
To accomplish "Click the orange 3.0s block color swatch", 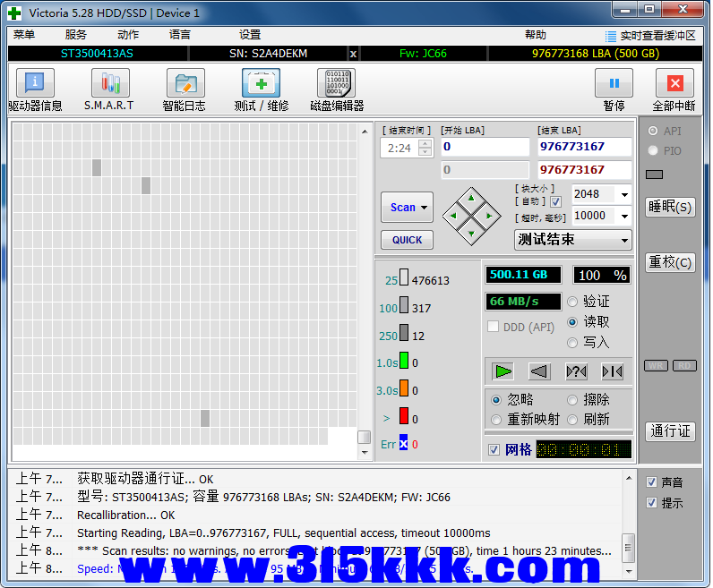I will click(404, 388).
